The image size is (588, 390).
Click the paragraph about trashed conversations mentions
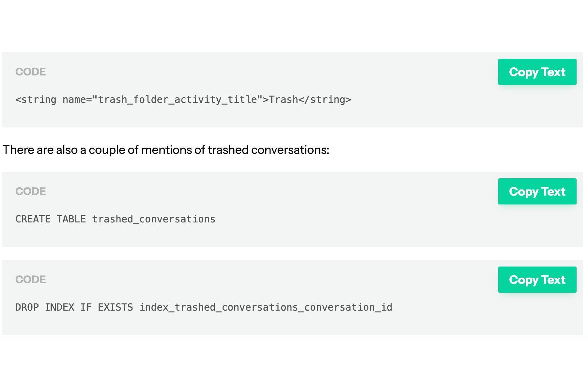tap(166, 150)
